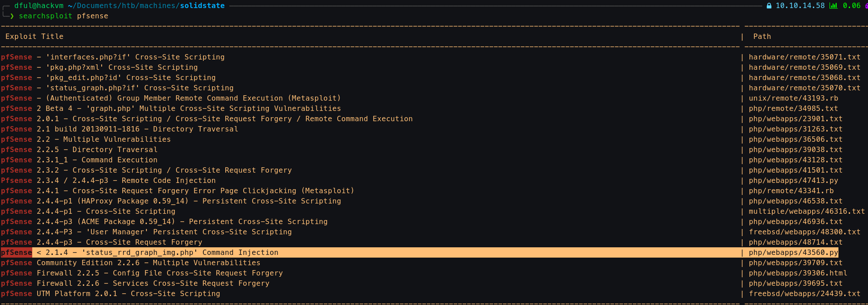This screenshot has height=305, width=868.
Task: Click the path php/remote/43341.rb
Action: click(791, 191)
